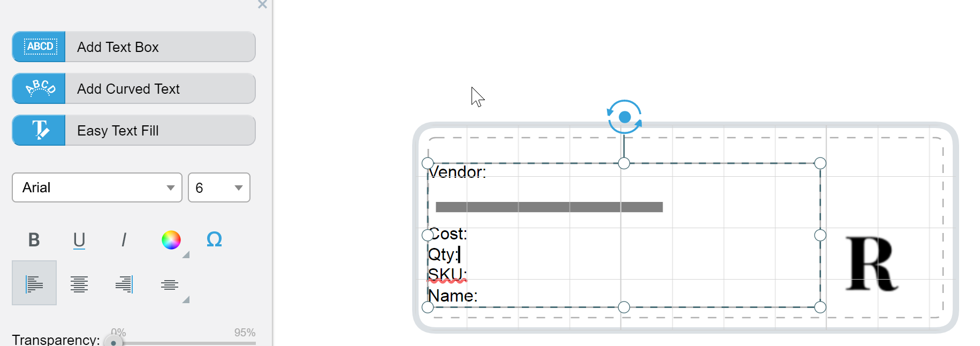The image size is (980, 346).
Task: Align text to the right
Action: pyautogui.click(x=124, y=283)
